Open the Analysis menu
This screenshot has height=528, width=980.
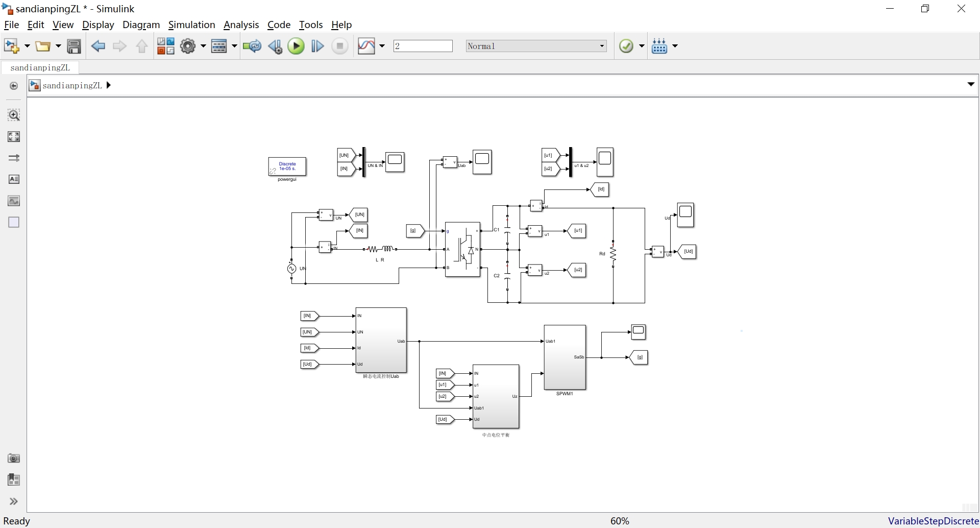tap(241, 25)
